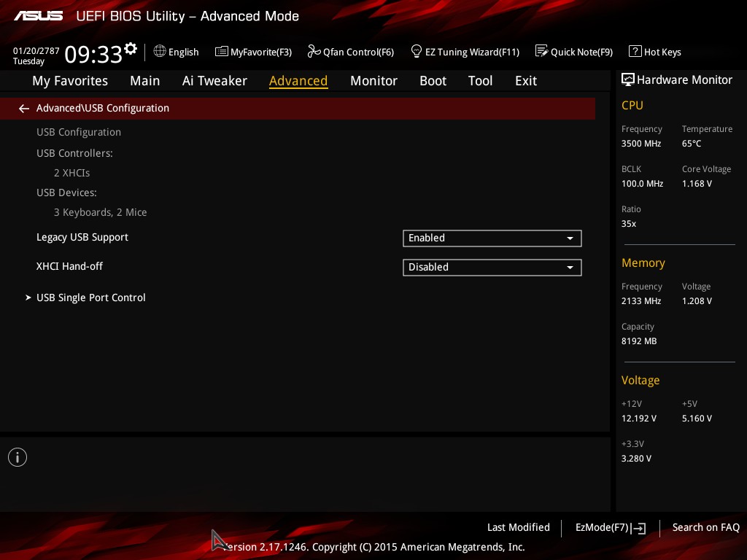Click the Memory section heading
This screenshot has height=560, width=747.
pos(643,262)
